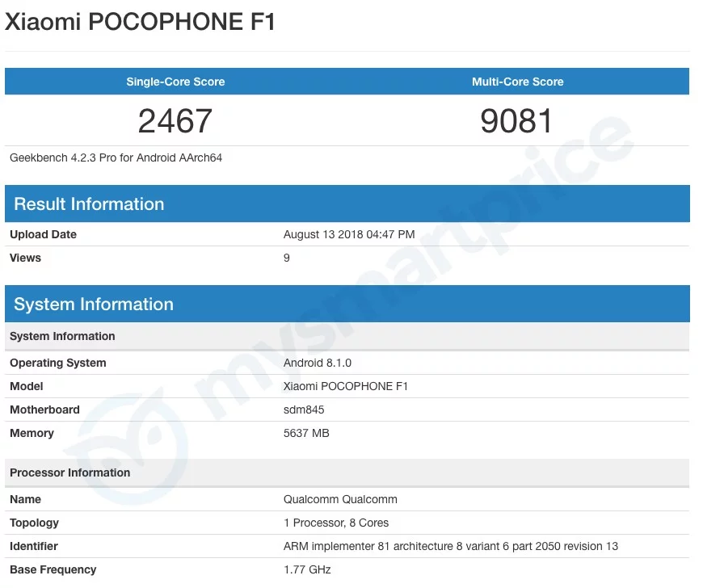Click the blue System Information banner
703x588 pixels.
tap(94, 304)
